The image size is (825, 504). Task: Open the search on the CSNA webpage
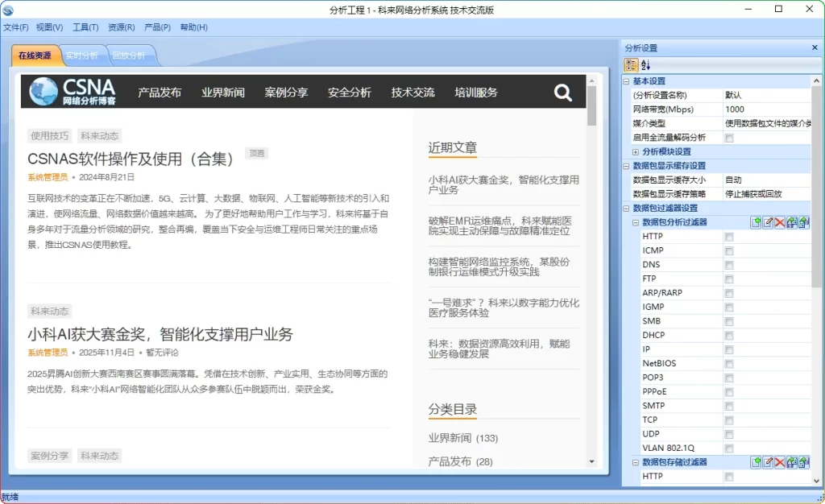coord(562,92)
